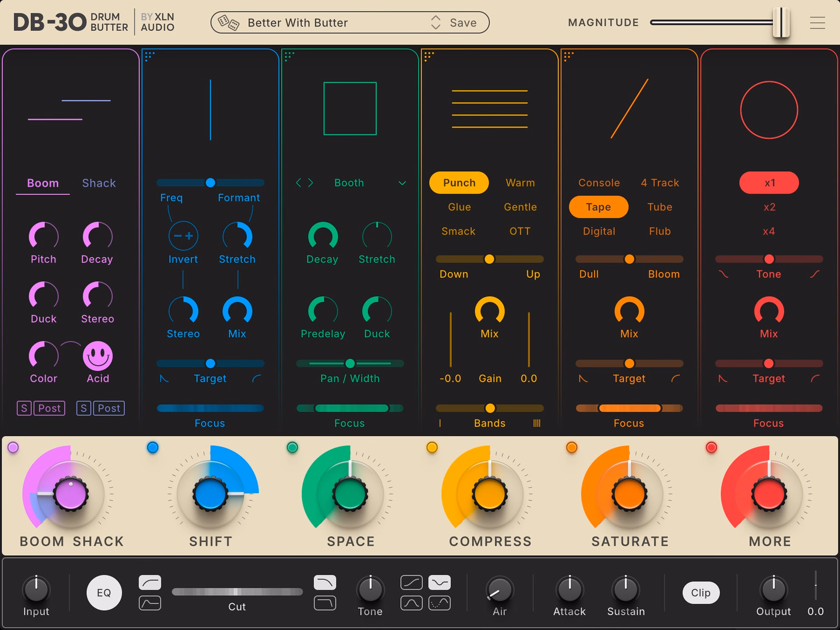This screenshot has height=630, width=840.
Task: Toggle the pink Boom Post button
Action: [49, 408]
